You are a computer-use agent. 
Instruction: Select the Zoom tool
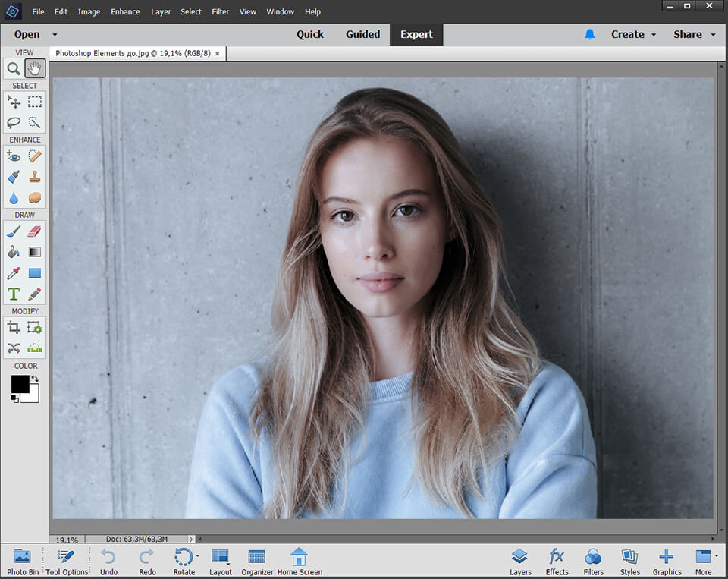14,69
